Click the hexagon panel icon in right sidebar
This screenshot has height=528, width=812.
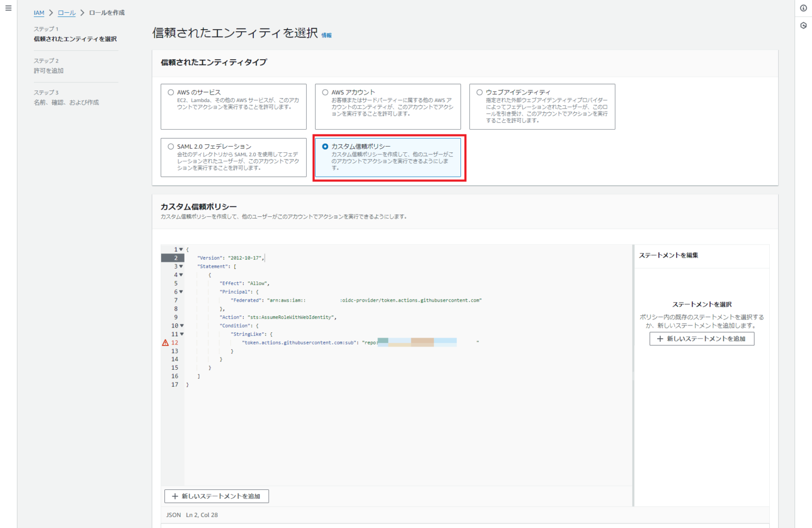(802, 25)
